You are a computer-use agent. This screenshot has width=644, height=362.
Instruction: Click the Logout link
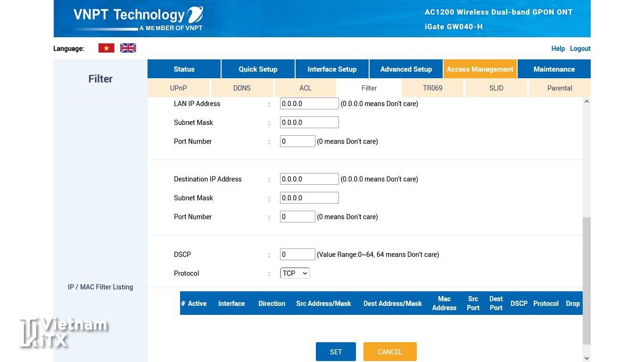click(x=580, y=49)
